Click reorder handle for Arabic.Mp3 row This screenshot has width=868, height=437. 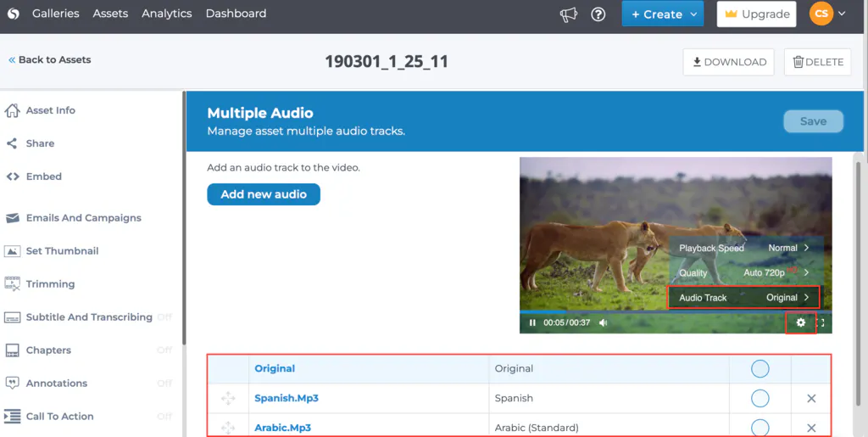[x=228, y=428]
